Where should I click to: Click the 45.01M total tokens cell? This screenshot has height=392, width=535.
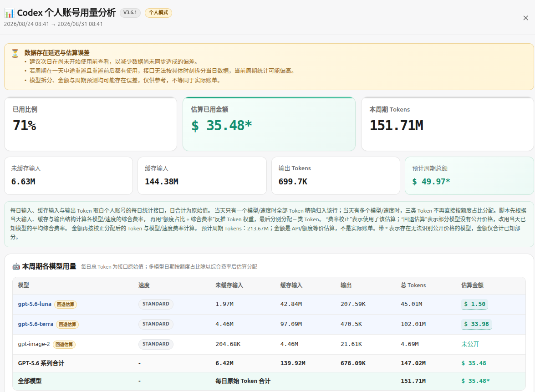(412, 304)
